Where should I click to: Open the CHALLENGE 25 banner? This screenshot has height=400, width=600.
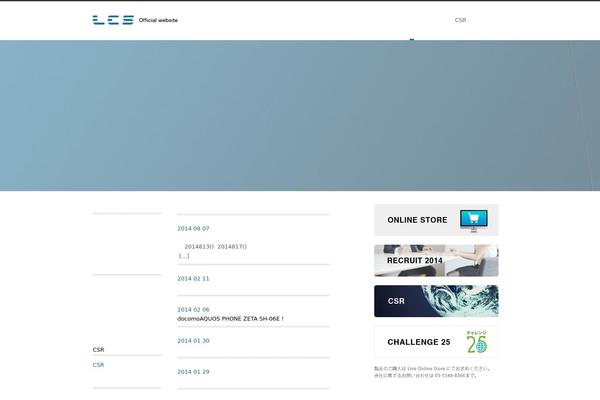[x=436, y=342]
